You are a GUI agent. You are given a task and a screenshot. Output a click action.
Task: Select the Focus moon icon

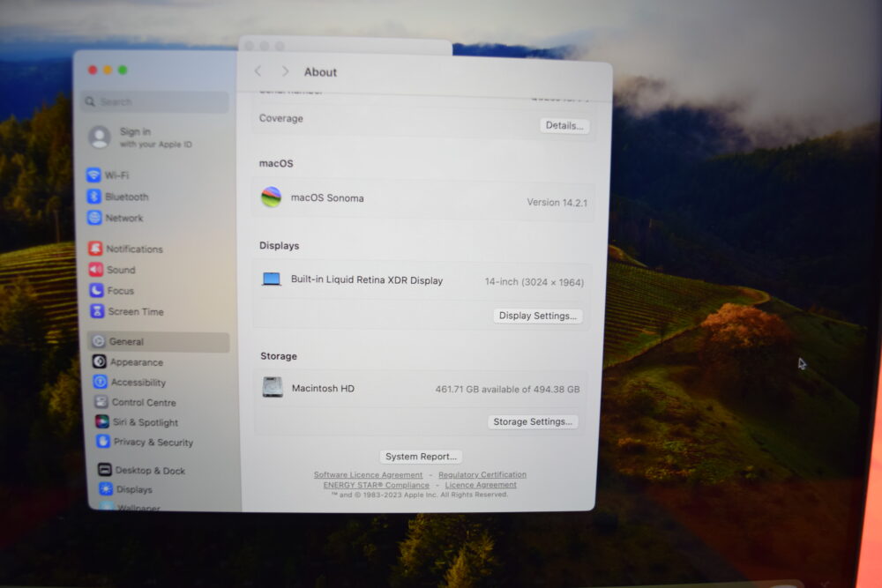tap(97, 290)
